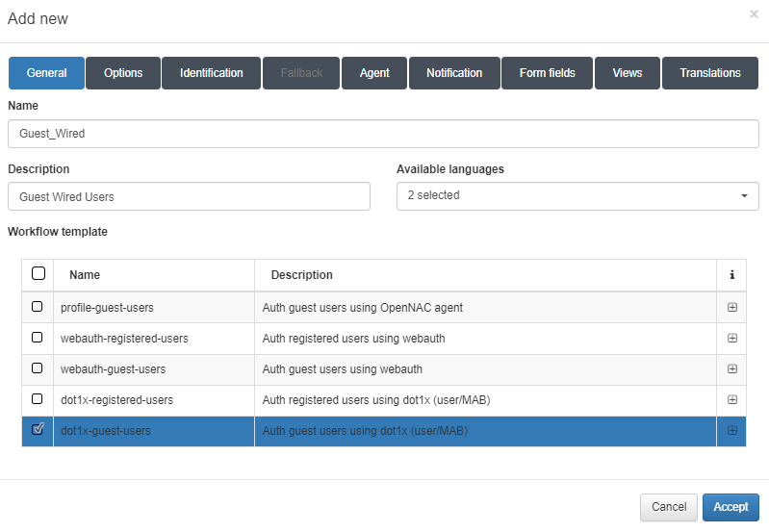The width and height of the screenshot is (769, 532).
Task: Click the Name input field
Action: [383, 134]
